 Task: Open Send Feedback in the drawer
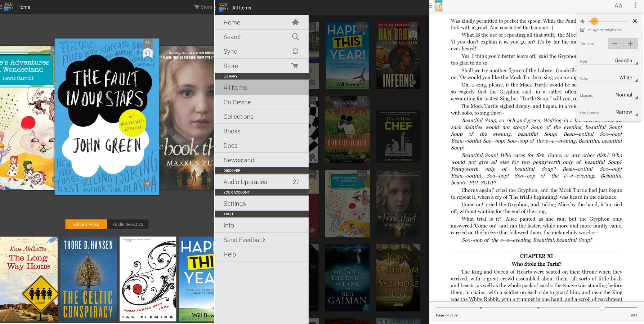[261, 240]
